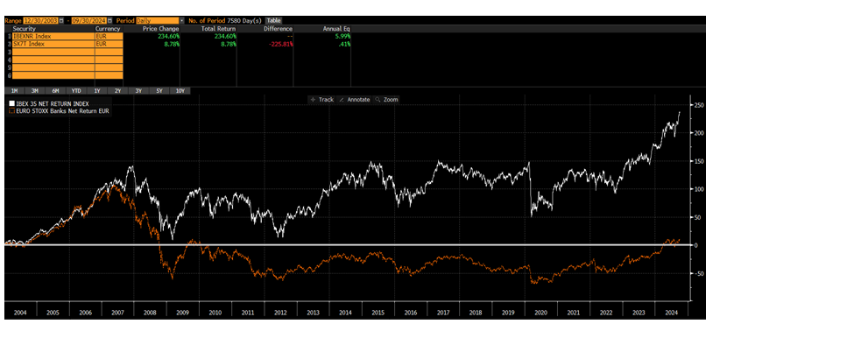This screenshot has width=868, height=338.
Task: Click the 2012 label on time axis
Action: click(280, 312)
